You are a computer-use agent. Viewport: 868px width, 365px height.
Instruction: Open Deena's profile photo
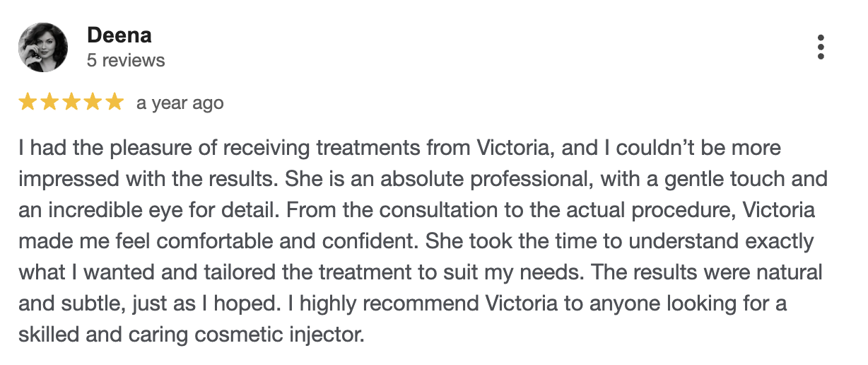coord(43,47)
